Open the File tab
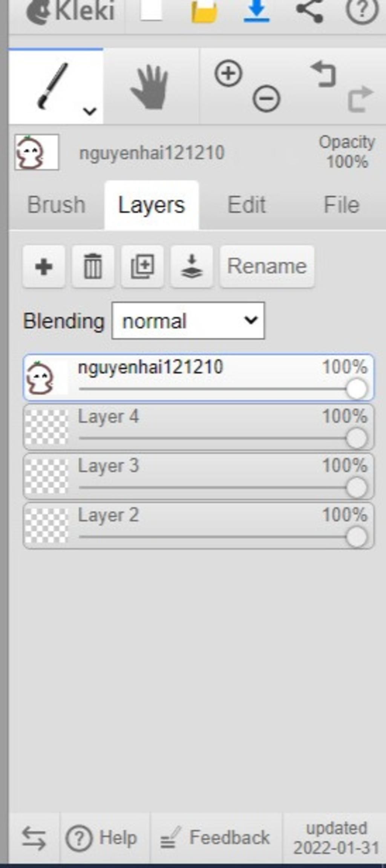 tap(341, 205)
